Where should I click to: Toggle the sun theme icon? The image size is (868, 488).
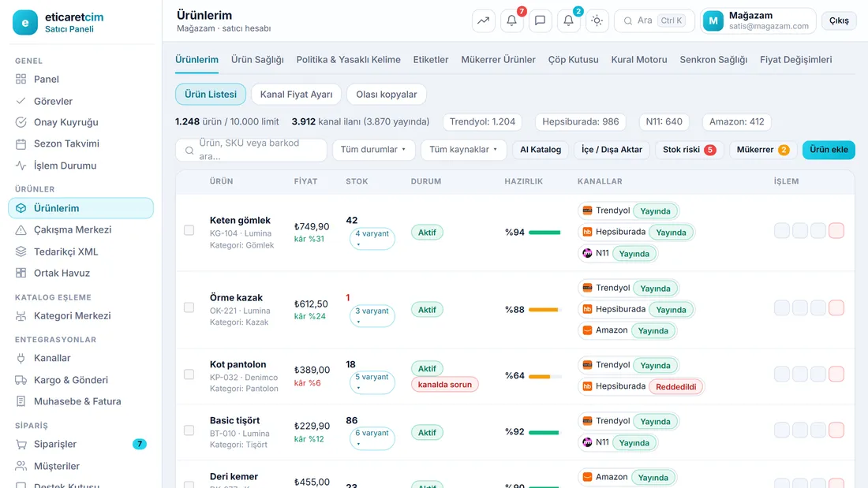597,20
